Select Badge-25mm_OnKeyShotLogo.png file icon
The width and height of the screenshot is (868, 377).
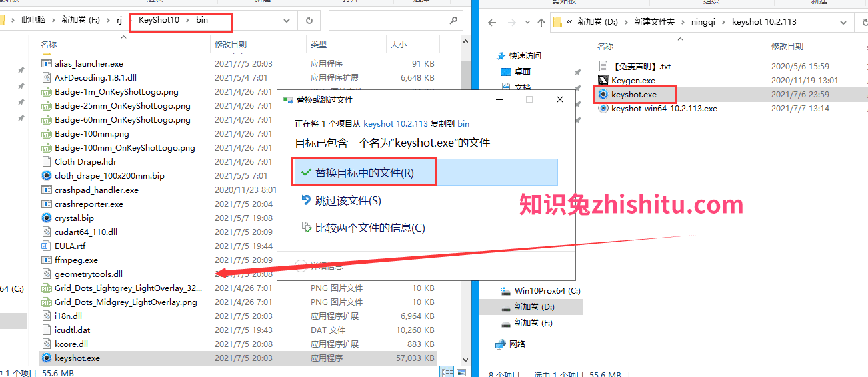47,106
